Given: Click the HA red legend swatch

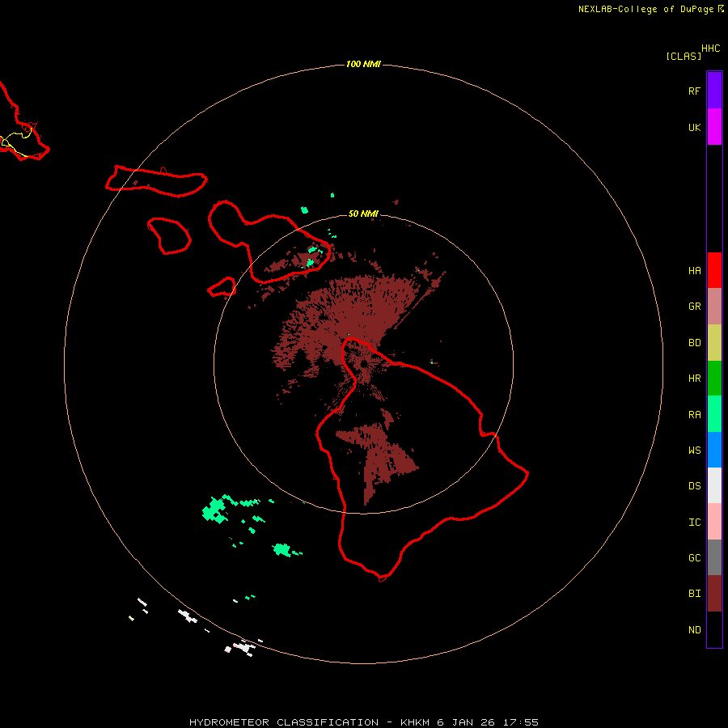Looking at the screenshot, I should [x=714, y=270].
